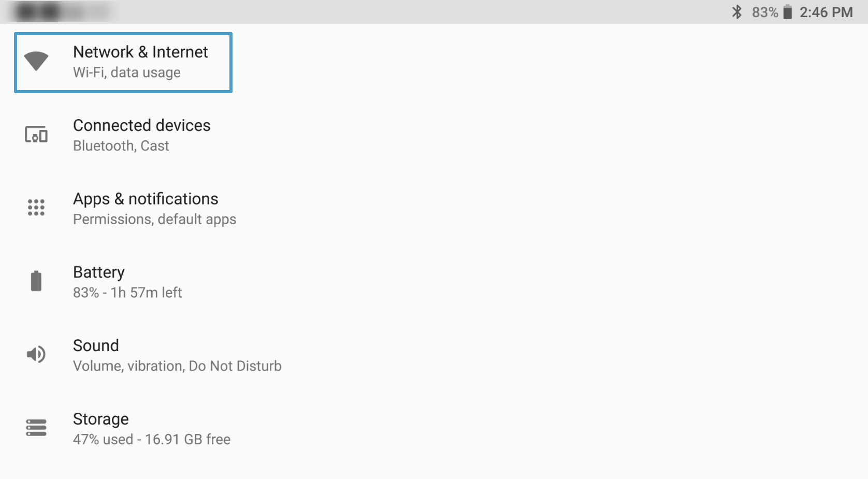
Task: Tap the grid icon for Apps & notifications
Action: click(x=36, y=208)
